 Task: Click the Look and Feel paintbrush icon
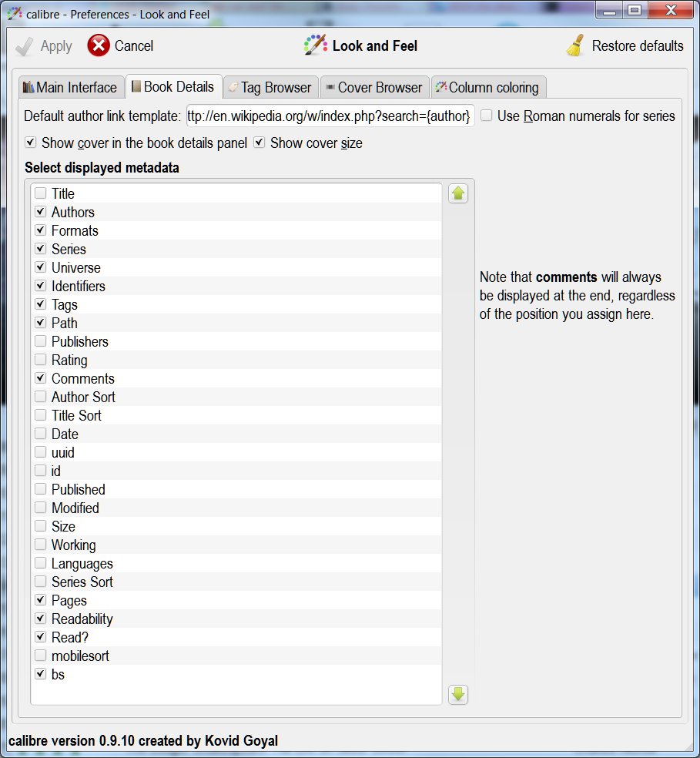coord(315,45)
